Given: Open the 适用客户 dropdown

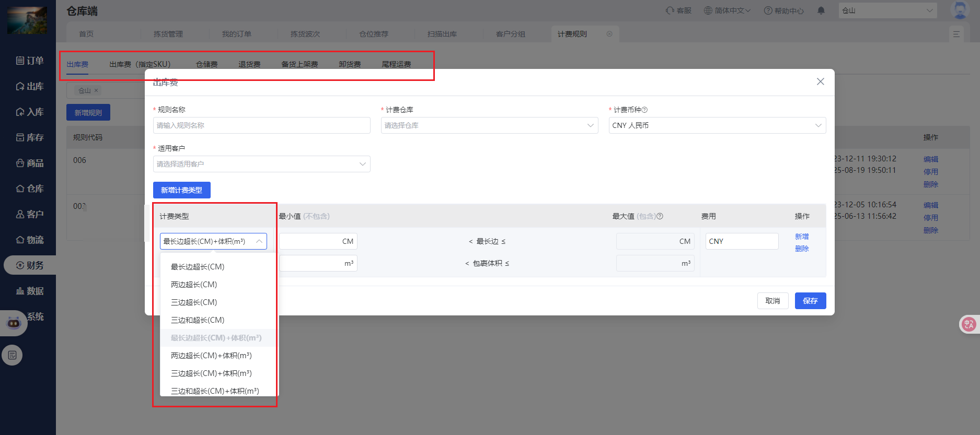Looking at the screenshot, I should [261, 164].
